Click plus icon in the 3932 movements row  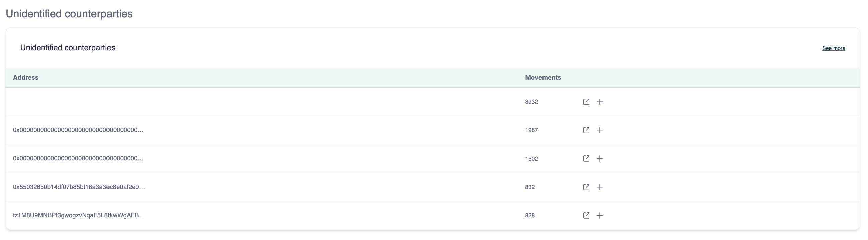tap(600, 102)
